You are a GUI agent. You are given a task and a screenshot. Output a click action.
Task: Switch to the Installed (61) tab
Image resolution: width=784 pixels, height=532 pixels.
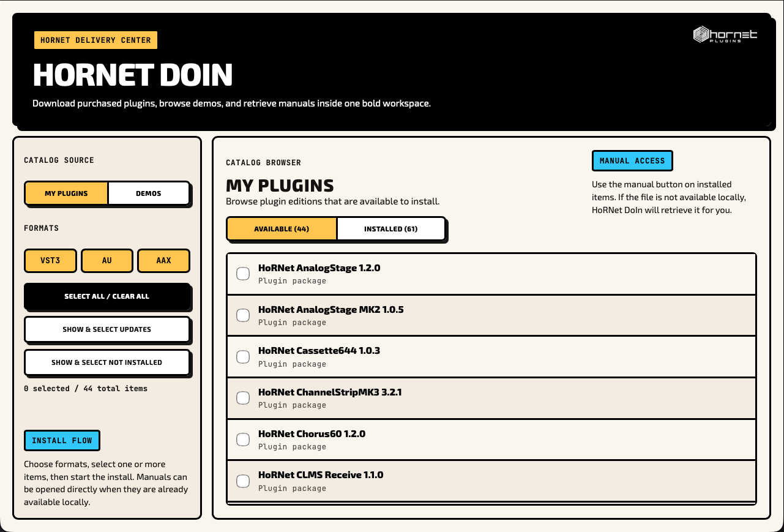[x=391, y=229]
